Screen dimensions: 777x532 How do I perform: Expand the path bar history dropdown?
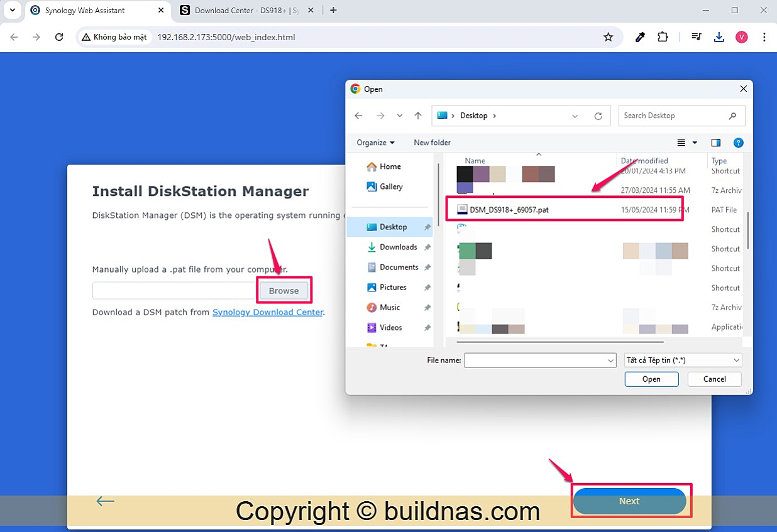[x=575, y=116]
